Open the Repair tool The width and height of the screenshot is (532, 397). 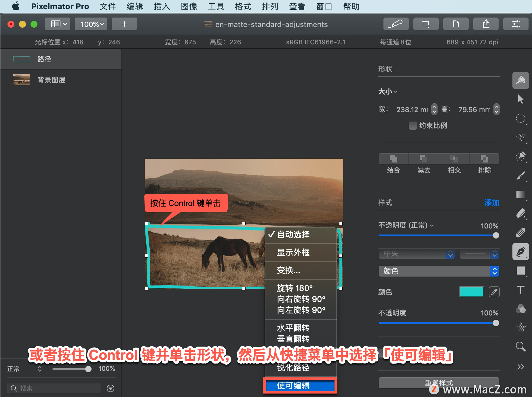coord(521,232)
